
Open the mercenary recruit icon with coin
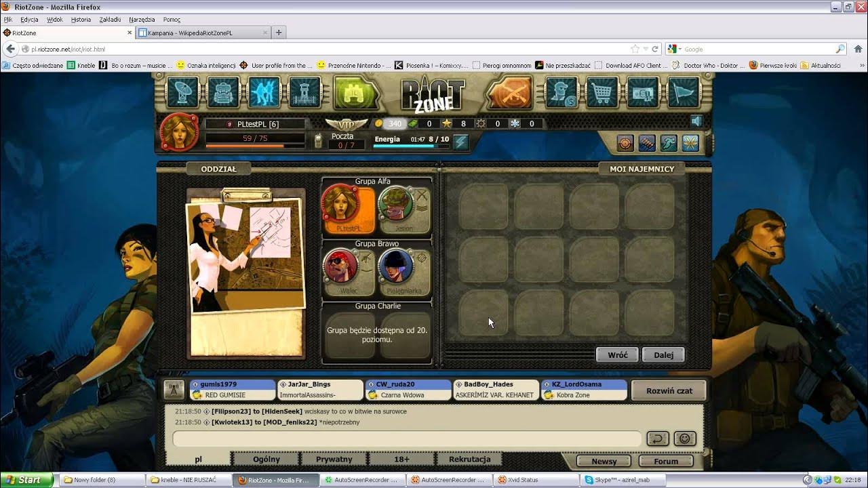[561, 92]
